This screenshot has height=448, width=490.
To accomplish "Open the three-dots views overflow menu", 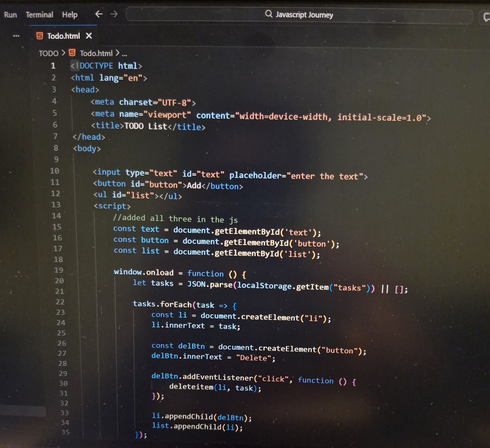I will click(16, 36).
